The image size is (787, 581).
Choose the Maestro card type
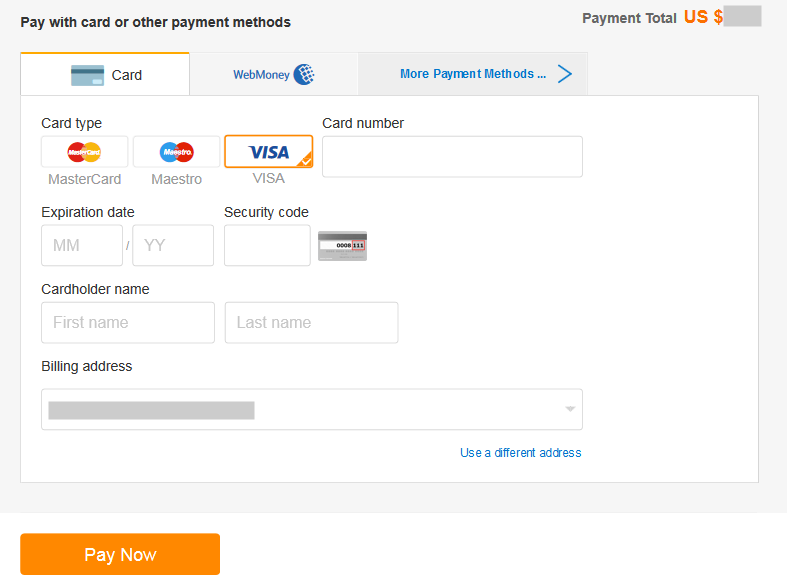click(176, 152)
